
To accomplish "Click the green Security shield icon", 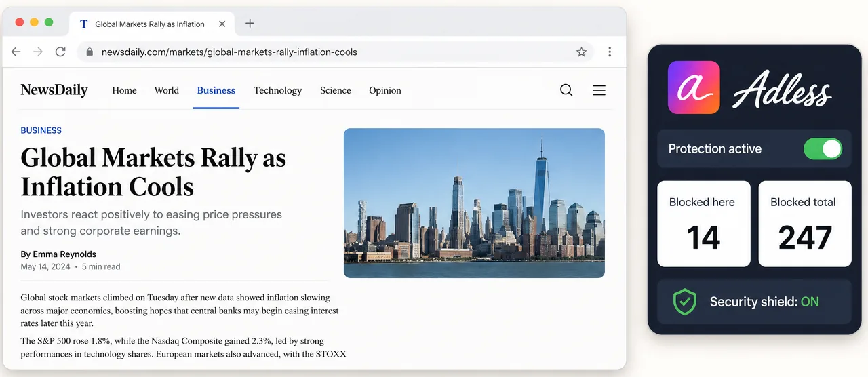I will (685, 302).
